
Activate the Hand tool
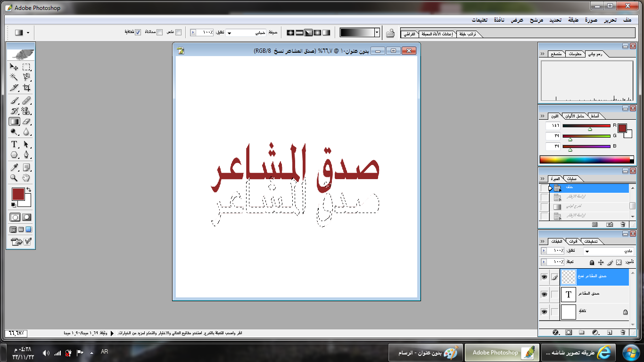click(x=26, y=178)
